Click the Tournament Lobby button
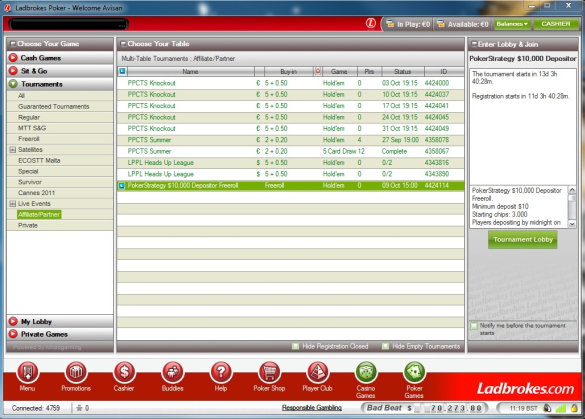 (523, 240)
